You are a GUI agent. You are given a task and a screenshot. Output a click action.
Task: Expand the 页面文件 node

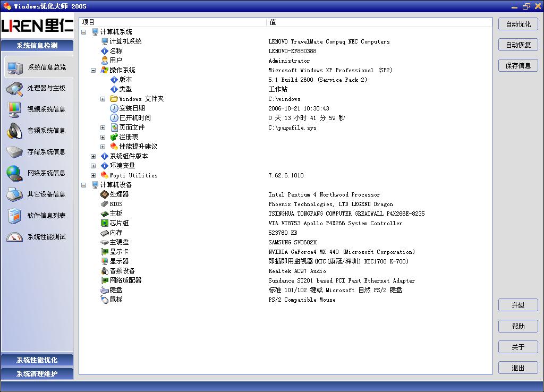pos(103,127)
